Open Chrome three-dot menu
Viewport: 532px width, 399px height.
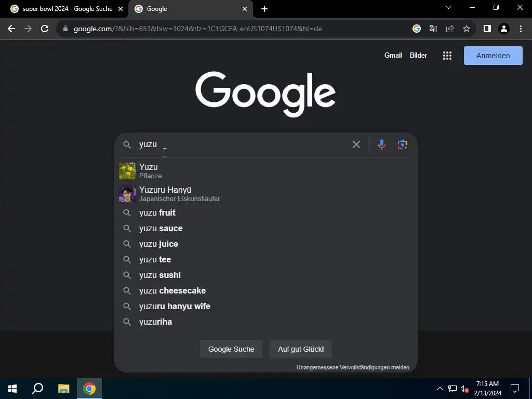(x=521, y=29)
